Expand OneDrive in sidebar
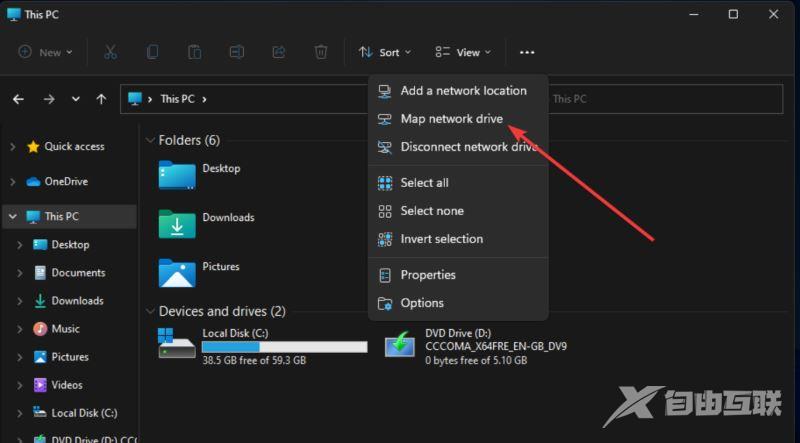 (13, 182)
